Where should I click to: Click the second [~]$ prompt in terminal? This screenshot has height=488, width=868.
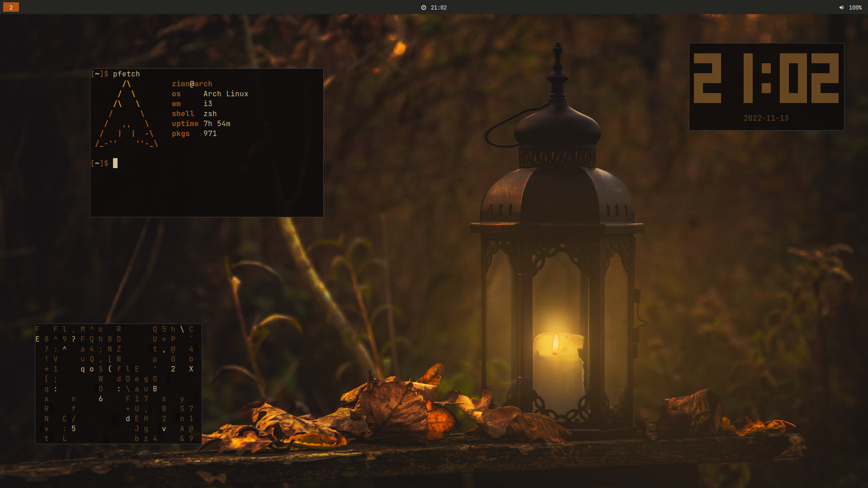[x=99, y=163]
